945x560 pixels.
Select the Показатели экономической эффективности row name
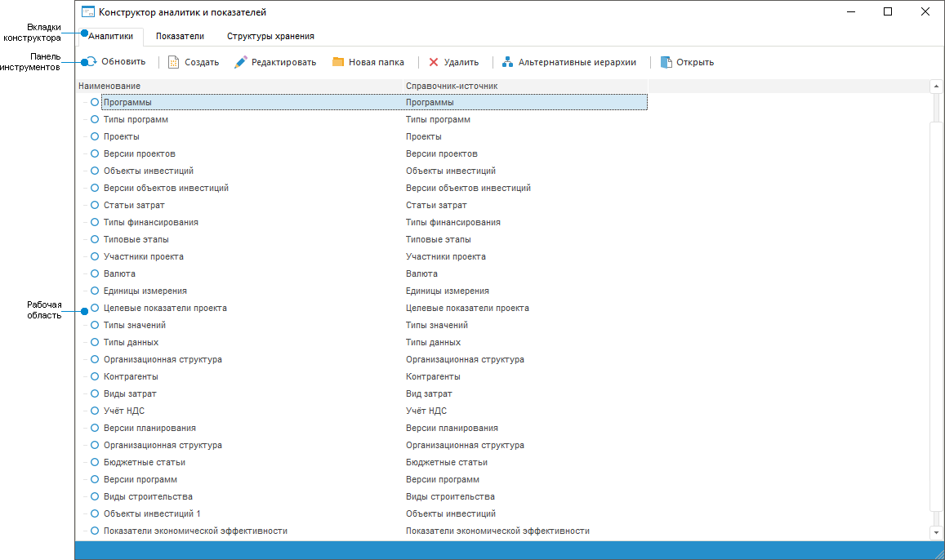point(195,531)
